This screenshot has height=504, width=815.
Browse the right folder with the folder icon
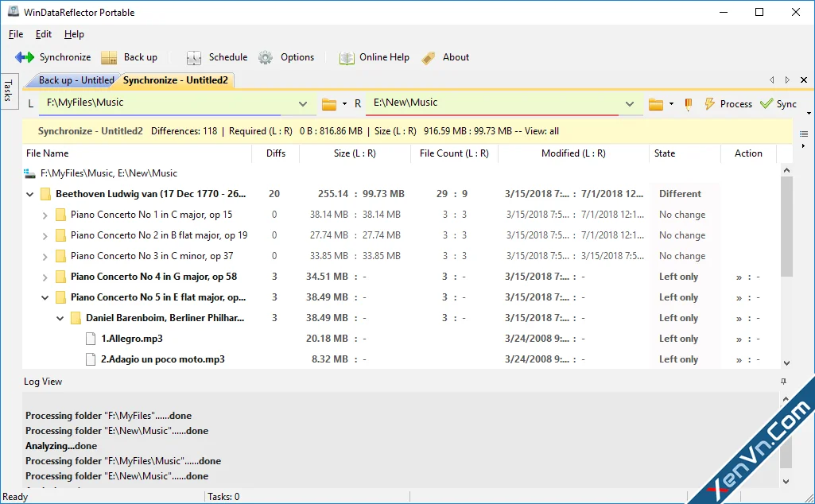click(x=656, y=104)
